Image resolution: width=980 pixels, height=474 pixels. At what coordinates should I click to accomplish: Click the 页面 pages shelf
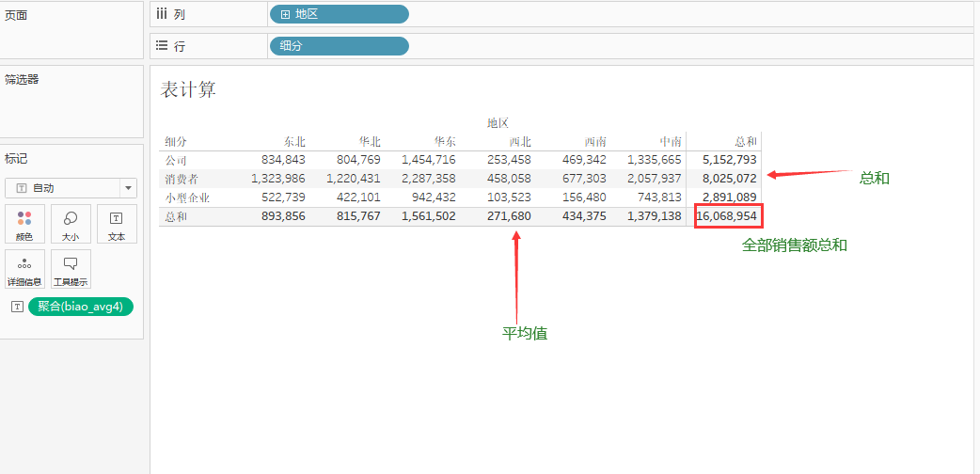pos(71,30)
